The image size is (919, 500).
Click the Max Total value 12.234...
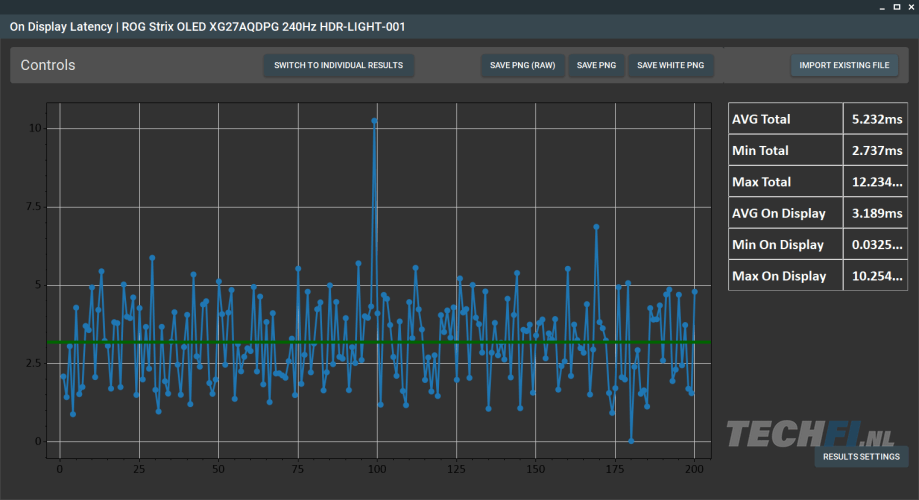click(876, 182)
